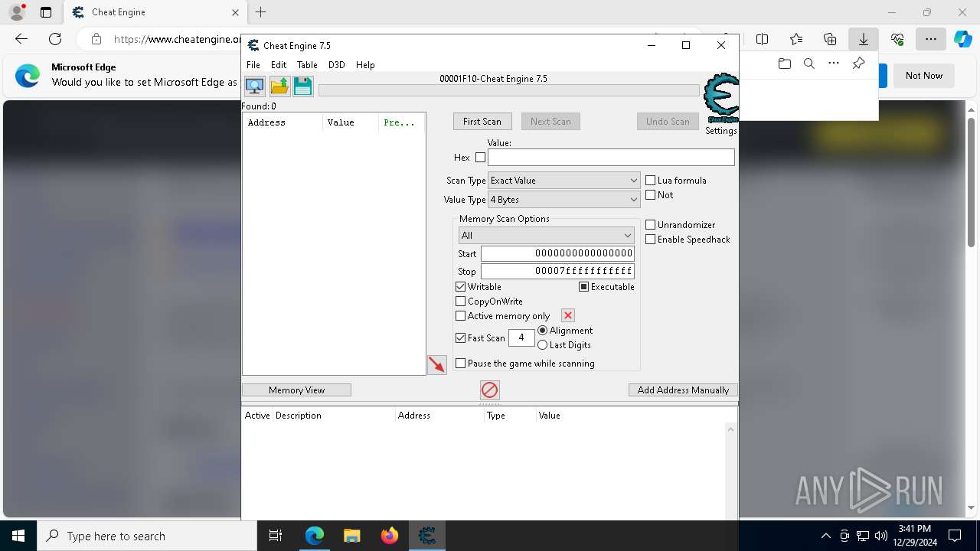
Task: Click the Address column header in results
Action: 283,122
